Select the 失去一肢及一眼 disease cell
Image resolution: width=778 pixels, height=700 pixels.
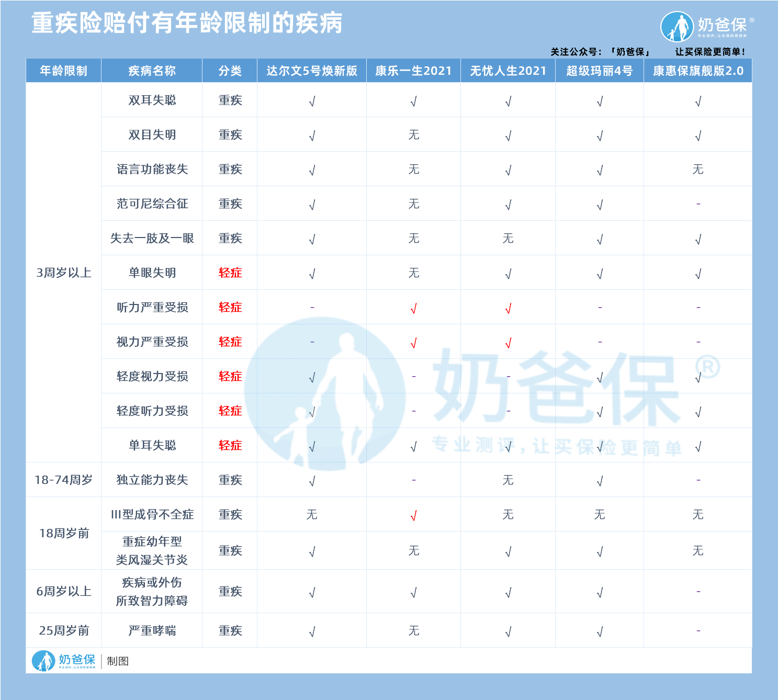(x=152, y=238)
